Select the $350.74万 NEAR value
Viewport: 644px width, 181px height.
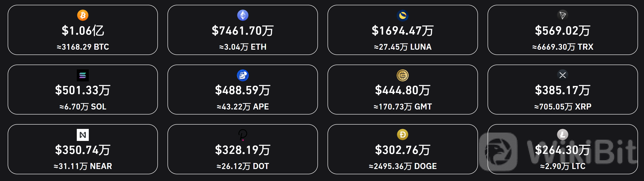83,150
